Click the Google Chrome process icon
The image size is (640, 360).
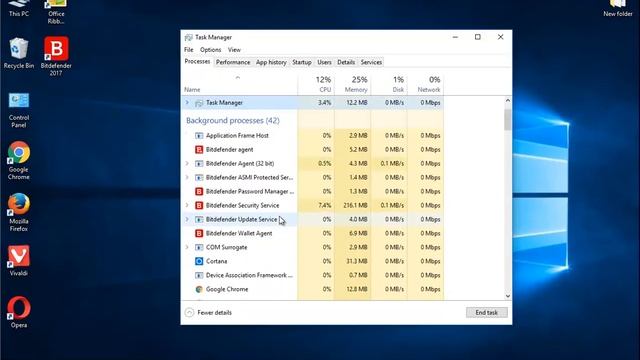[199, 289]
